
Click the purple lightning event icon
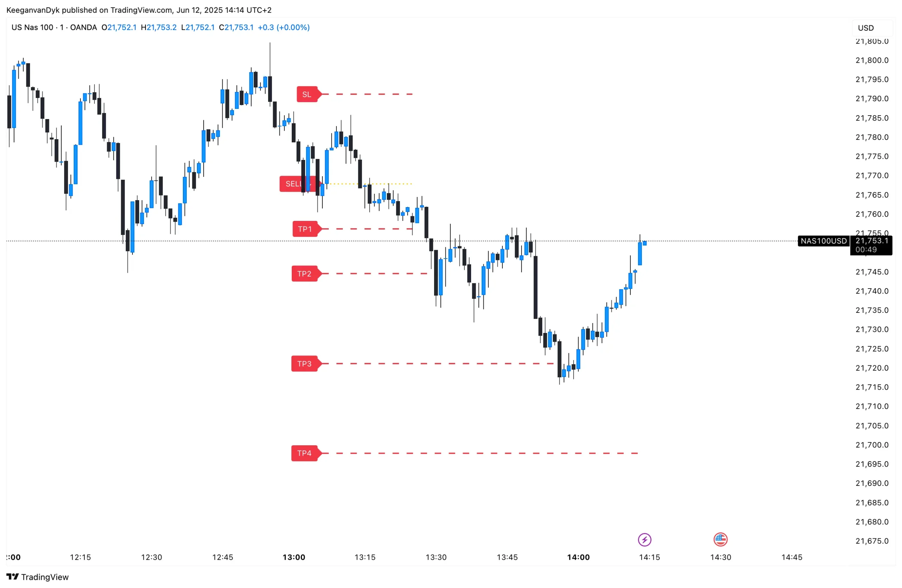(644, 539)
